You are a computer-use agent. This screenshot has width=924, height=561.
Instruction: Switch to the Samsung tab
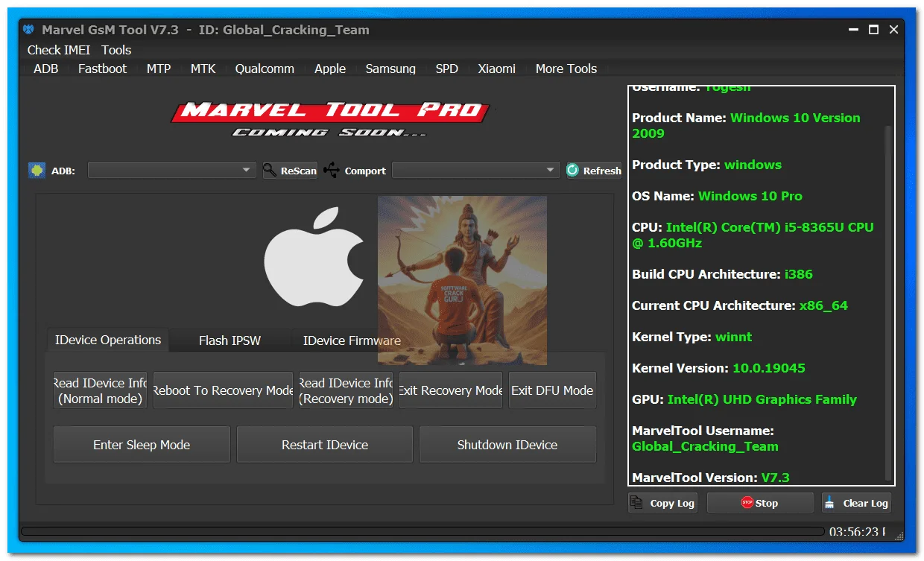click(x=390, y=69)
